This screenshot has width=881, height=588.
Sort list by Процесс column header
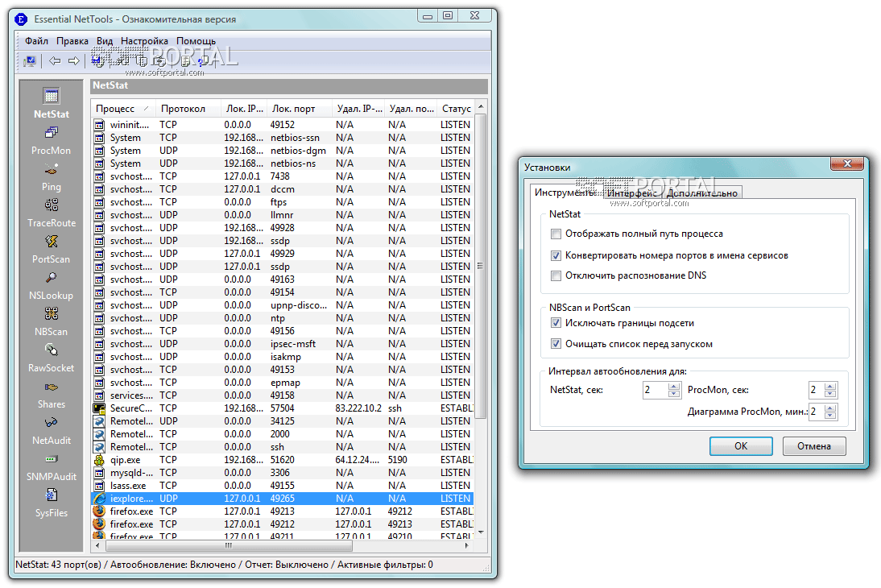pos(122,109)
